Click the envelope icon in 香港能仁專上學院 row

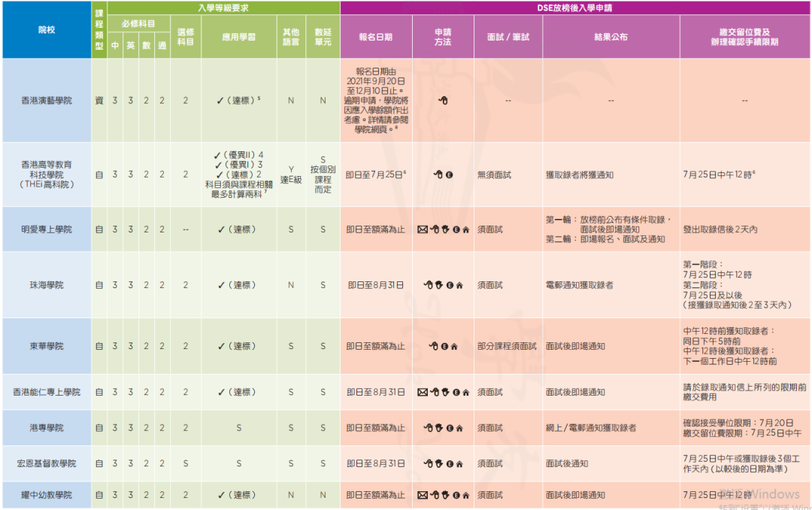[422, 392]
